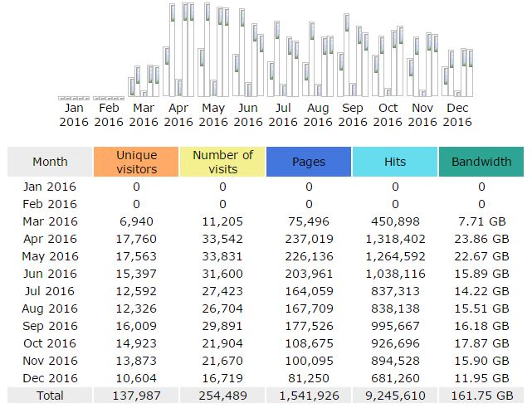Select the Mar 2016 row label in table
Viewport: 532px width, 408px height.
click(x=50, y=221)
